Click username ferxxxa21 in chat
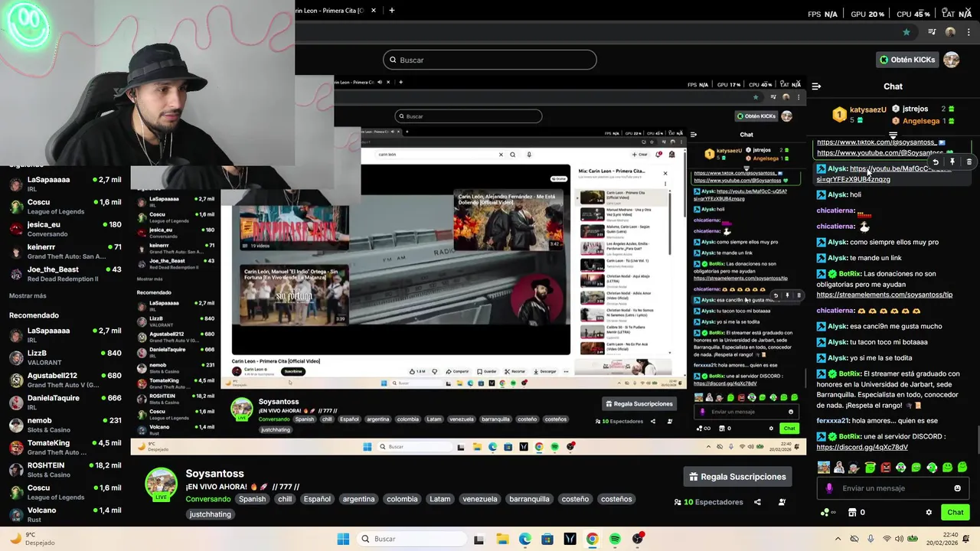This screenshot has width=980, height=551. point(833,420)
